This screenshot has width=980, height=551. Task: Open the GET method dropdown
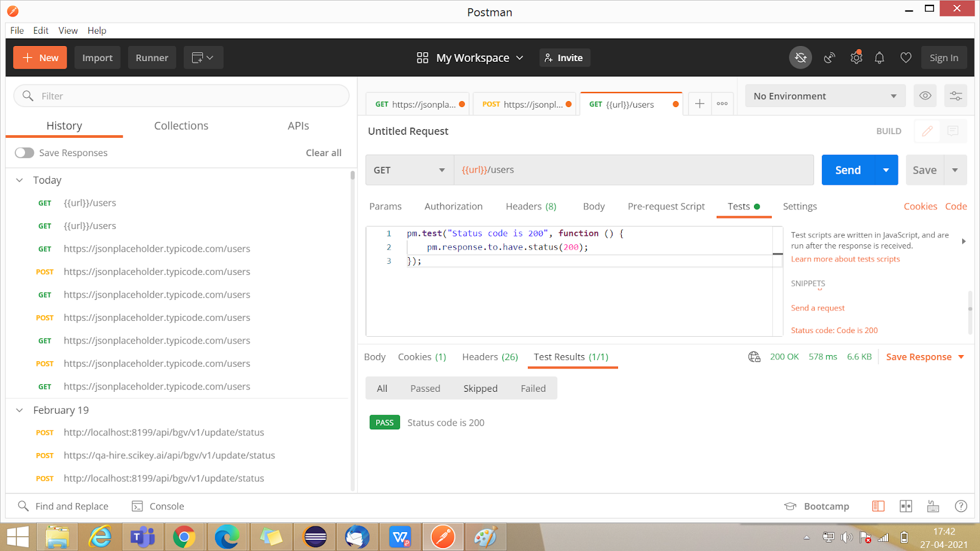click(x=409, y=170)
